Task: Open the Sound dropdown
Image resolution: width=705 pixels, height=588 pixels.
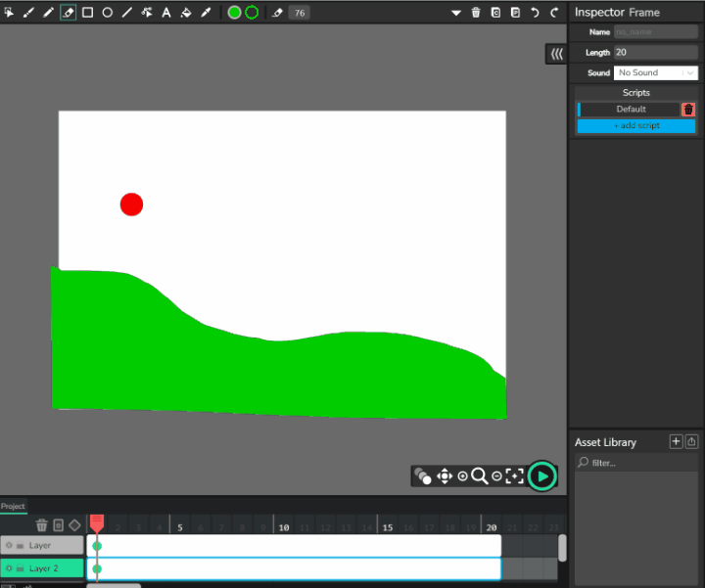Action: 655,72
